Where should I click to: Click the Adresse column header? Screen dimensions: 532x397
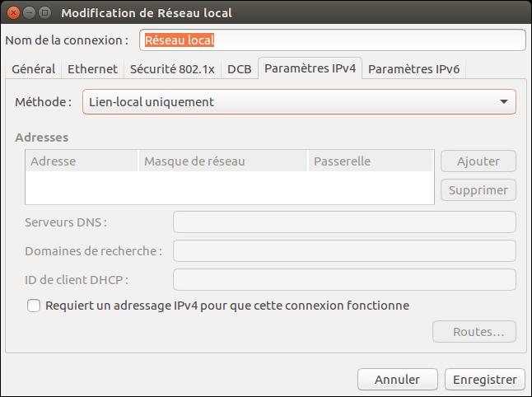[x=81, y=161]
